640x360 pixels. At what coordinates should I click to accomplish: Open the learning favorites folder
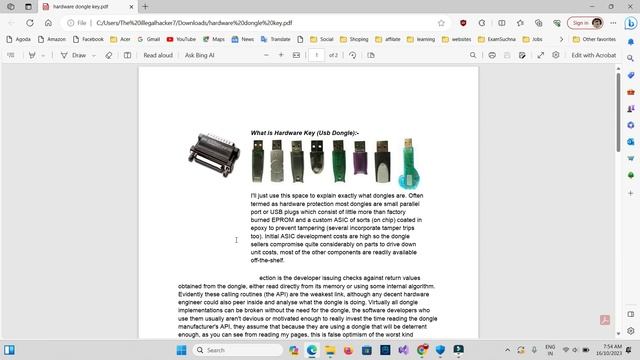[x=420, y=39]
